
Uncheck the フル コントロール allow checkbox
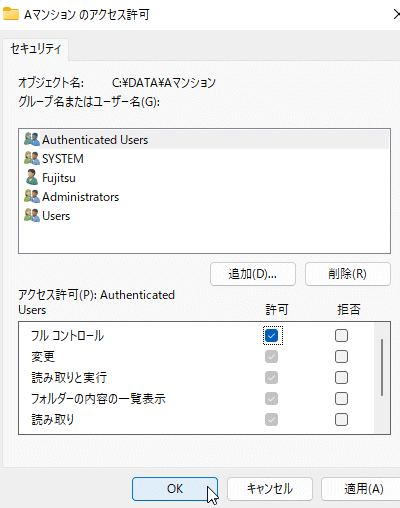tap(271, 335)
